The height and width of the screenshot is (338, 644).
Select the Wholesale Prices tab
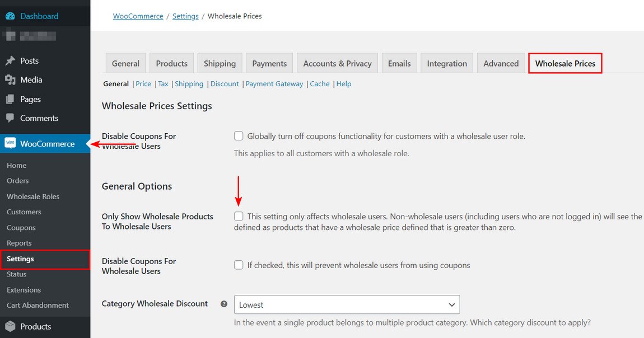(x=565, y=63)
